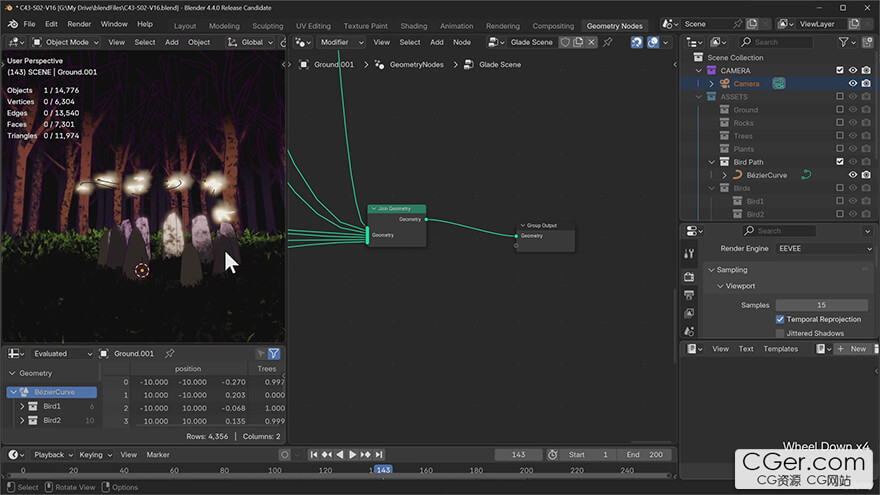Click the fake user shield for Glade Scene
This screenshot has width=880, height=495.
tap(565, 42)
